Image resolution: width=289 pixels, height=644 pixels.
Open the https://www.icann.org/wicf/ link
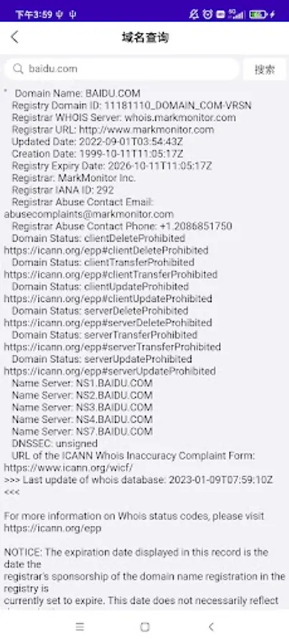click(x=69, y=468)
